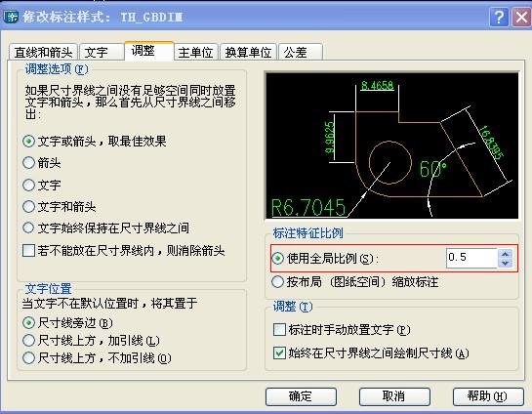Open help with 帮助 button

click(488, 396)
